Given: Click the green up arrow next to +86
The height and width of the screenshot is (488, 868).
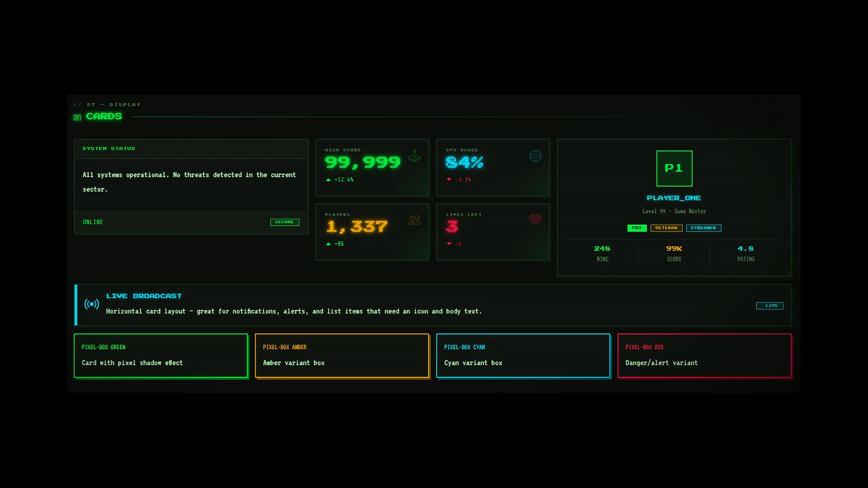Looking at the screenshot, I should [x=328, y=244].
